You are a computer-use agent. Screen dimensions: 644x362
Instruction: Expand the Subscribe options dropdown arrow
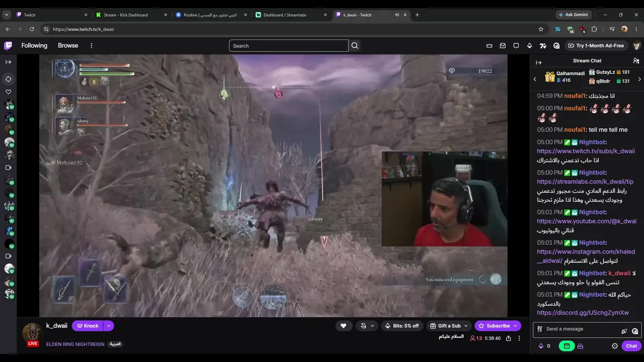(x=516, y=326)
